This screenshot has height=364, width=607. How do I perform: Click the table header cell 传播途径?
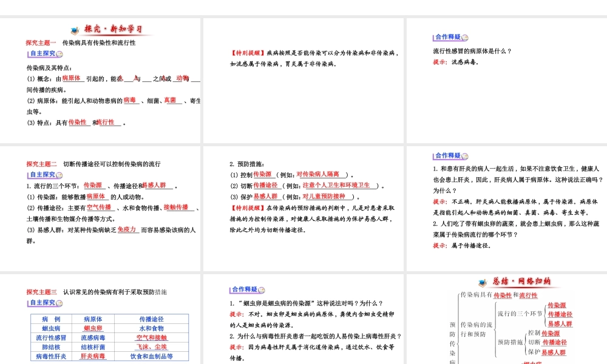[x=151, y=319]
